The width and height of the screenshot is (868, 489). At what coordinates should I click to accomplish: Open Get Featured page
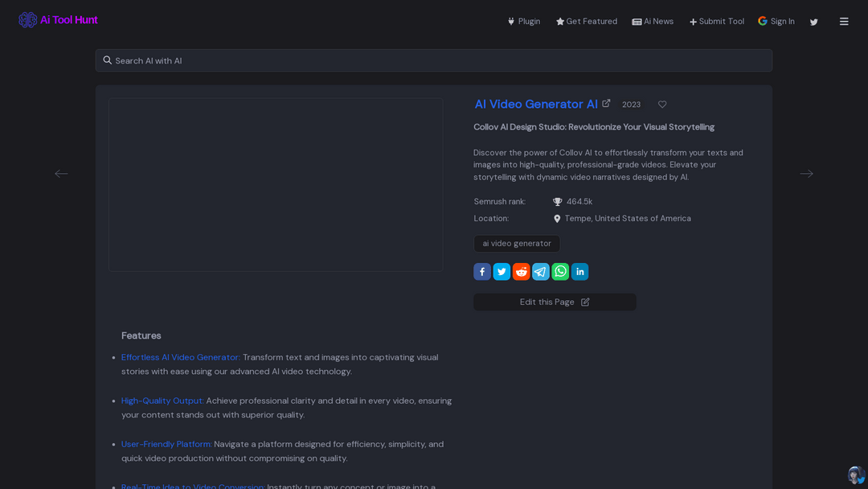(x=587, y=22)
